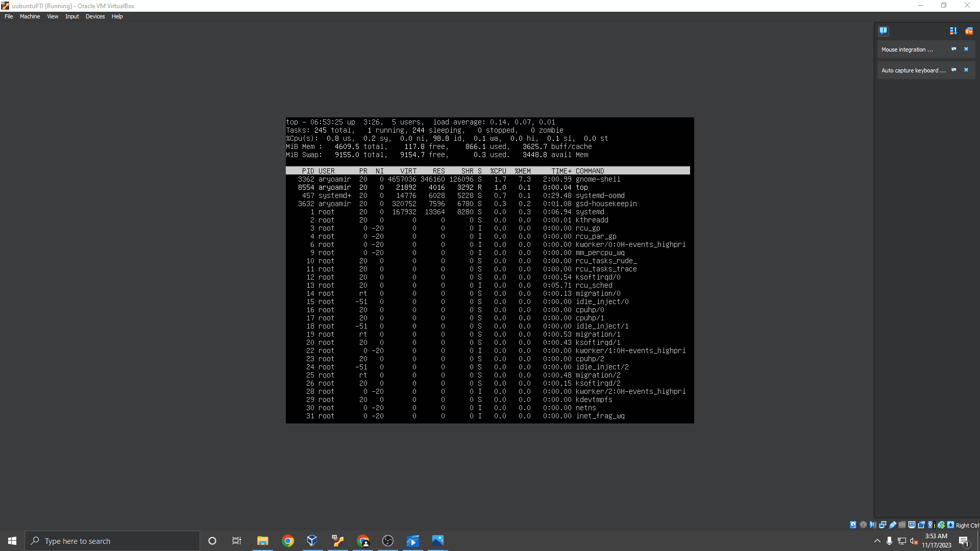Open the Input menu

point(72,16)
